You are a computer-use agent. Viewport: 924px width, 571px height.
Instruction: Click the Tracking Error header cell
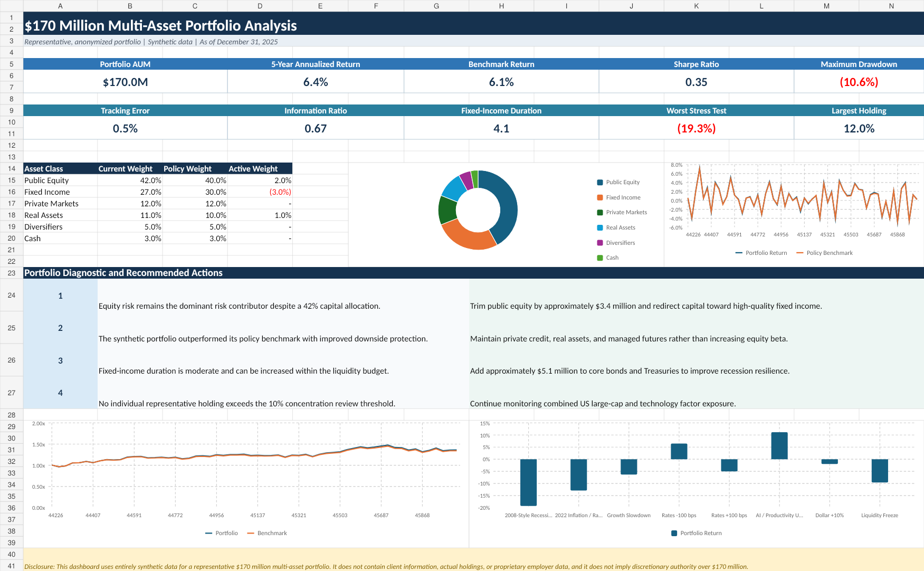click(x=125, y=110)
